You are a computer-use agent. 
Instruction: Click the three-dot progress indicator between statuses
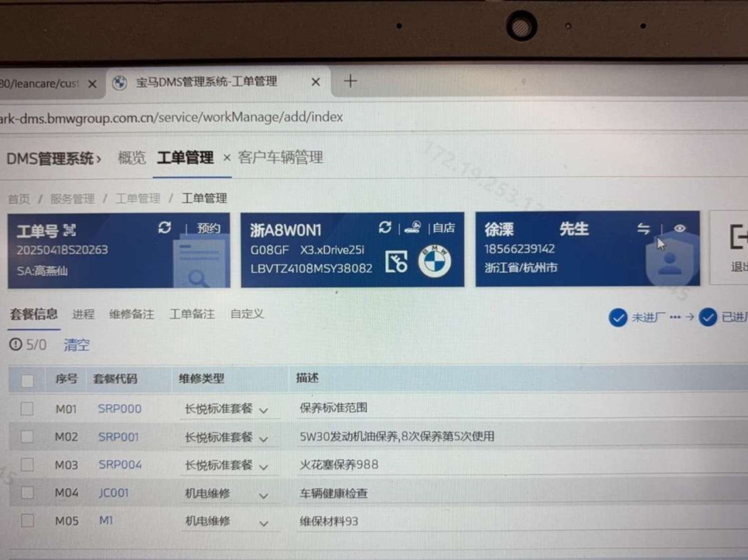click(675, 317)
